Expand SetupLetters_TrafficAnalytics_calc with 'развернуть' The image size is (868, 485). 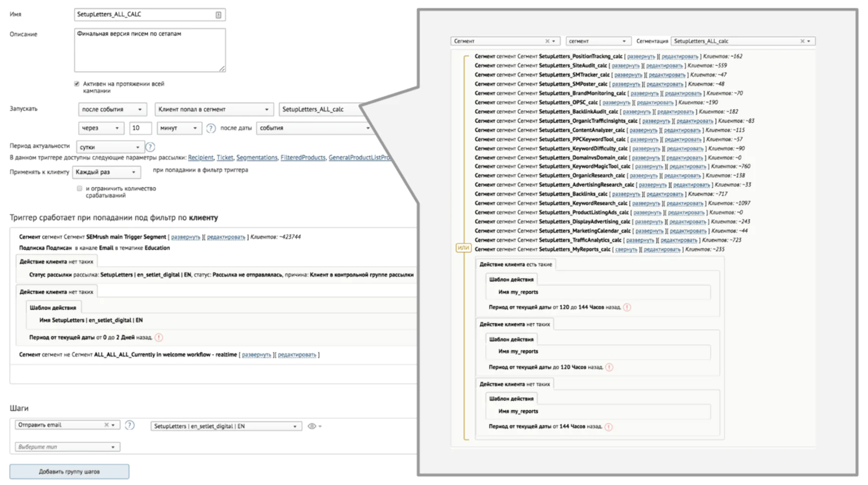[x=640, y=240]
